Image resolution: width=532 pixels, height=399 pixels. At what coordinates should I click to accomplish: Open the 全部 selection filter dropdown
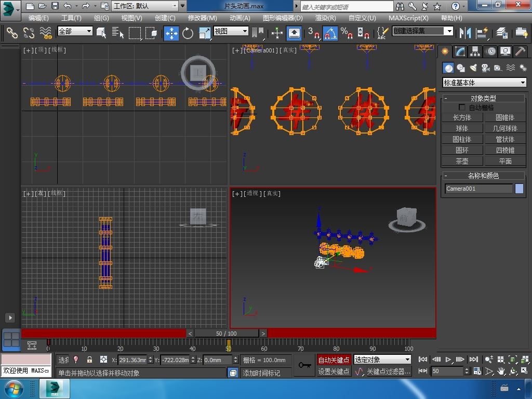(75, 31)
